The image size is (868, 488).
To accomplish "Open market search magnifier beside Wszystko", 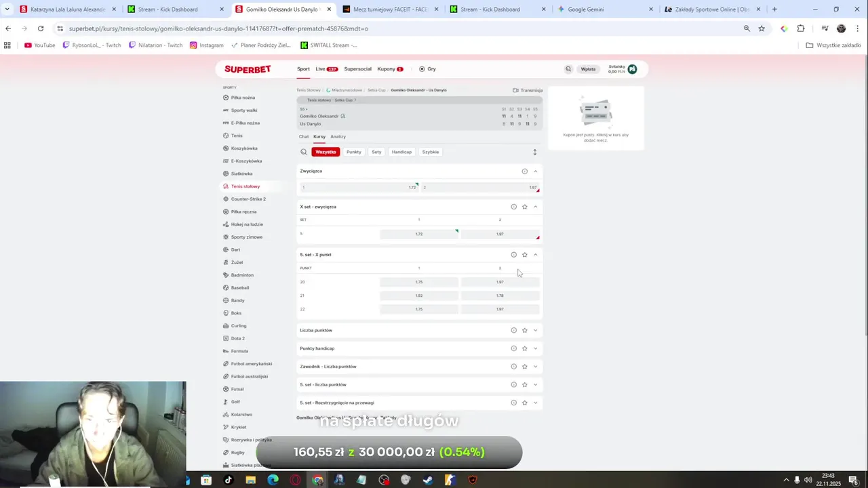I will coord(304,152).
